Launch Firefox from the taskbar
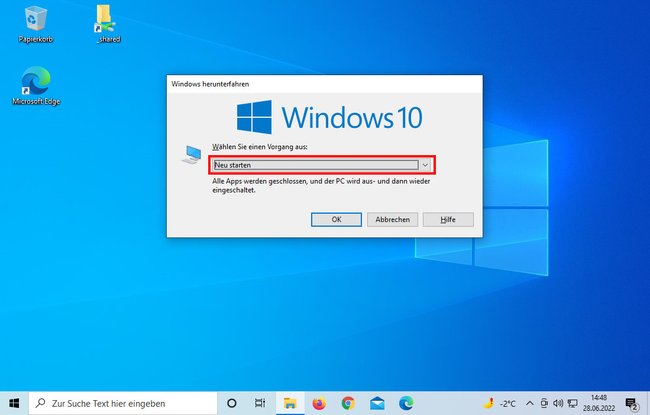The image size is (650, 415). coord(319,403)
